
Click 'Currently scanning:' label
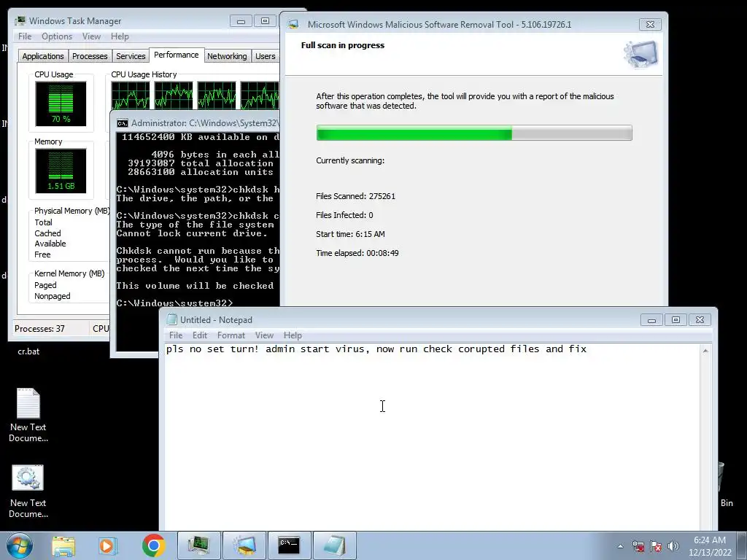pos(350,160)
